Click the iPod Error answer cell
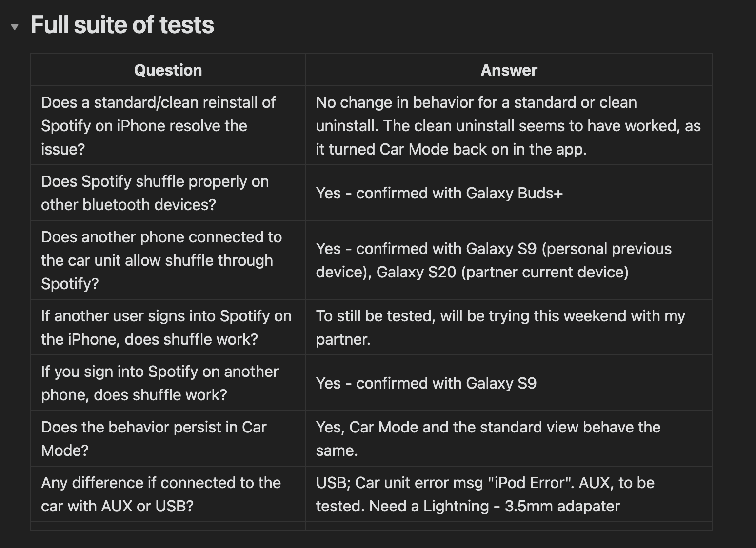 (x=509, y=494)
